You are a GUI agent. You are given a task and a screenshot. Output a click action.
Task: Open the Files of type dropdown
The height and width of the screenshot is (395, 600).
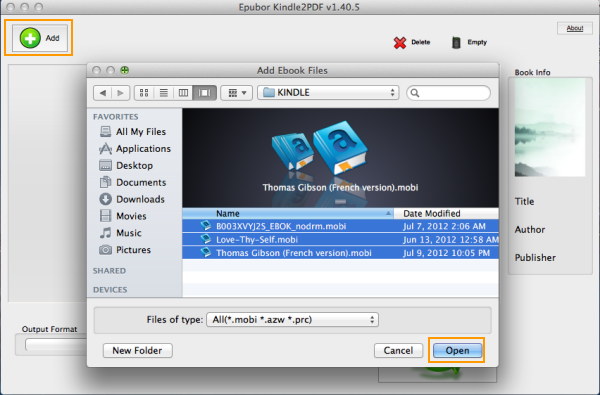pos(292,320)
